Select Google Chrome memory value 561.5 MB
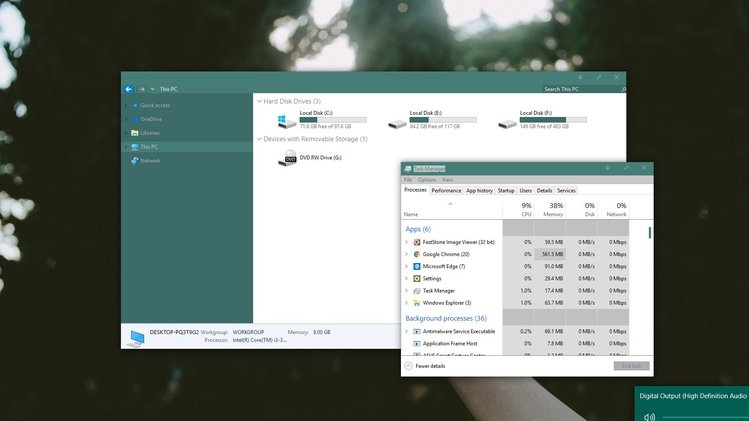Image resolution: width=749 pixels, height=421 pixels. [550, 254]
